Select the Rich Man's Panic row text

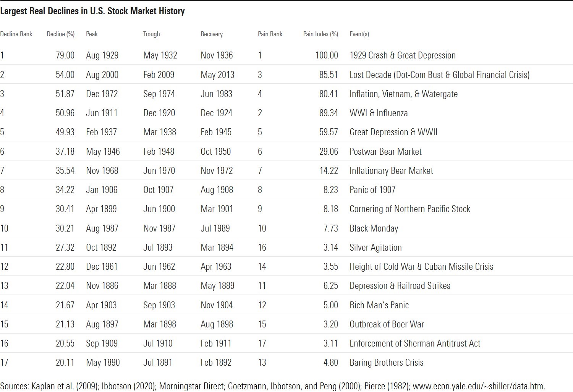tap(379, 305)
